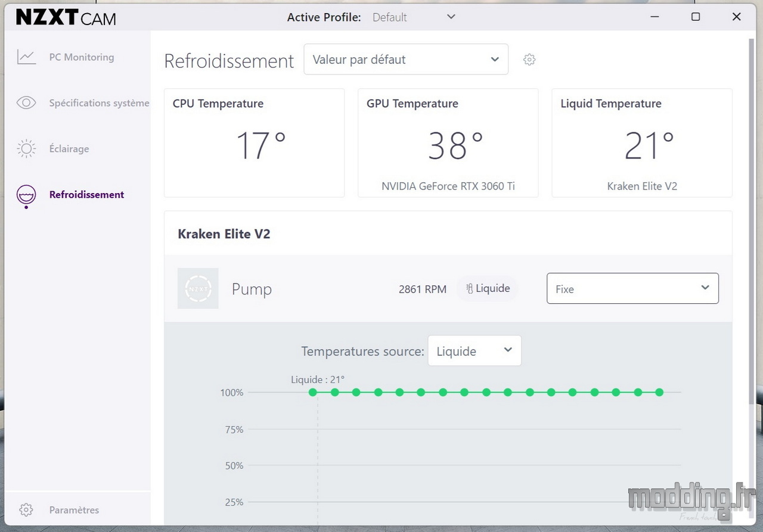Click the NVIDIA GeForce RTX 3060 Ti label
763x532 pixels.
click(x=448, y=186)
